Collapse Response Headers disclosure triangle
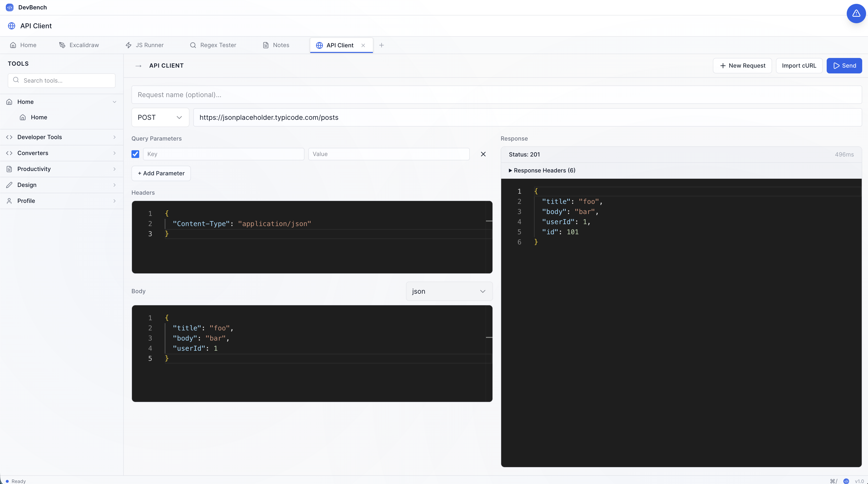 point(511,171)
